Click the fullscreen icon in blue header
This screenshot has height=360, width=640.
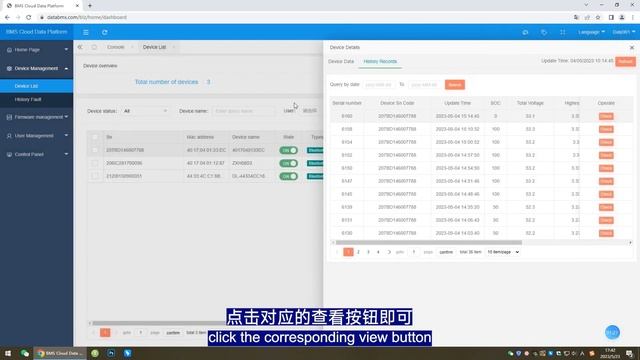(x=562, y=32)
